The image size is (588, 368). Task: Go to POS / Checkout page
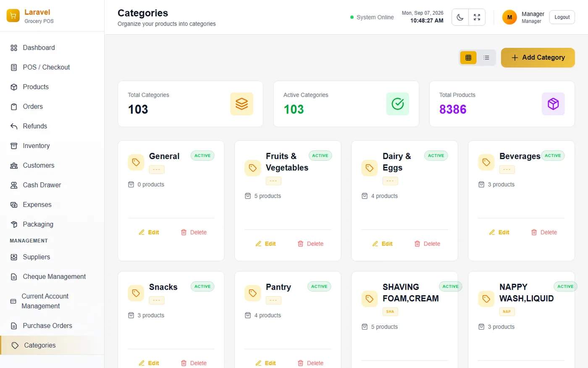pyautogui.click(x=52, y=67)
